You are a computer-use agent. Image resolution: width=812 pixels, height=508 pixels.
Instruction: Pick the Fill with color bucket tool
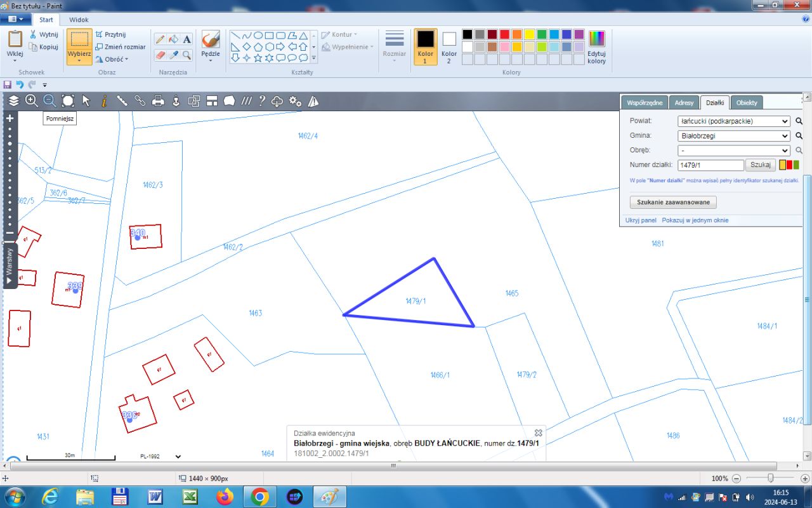pyautogui.click(x=174, y=39)
